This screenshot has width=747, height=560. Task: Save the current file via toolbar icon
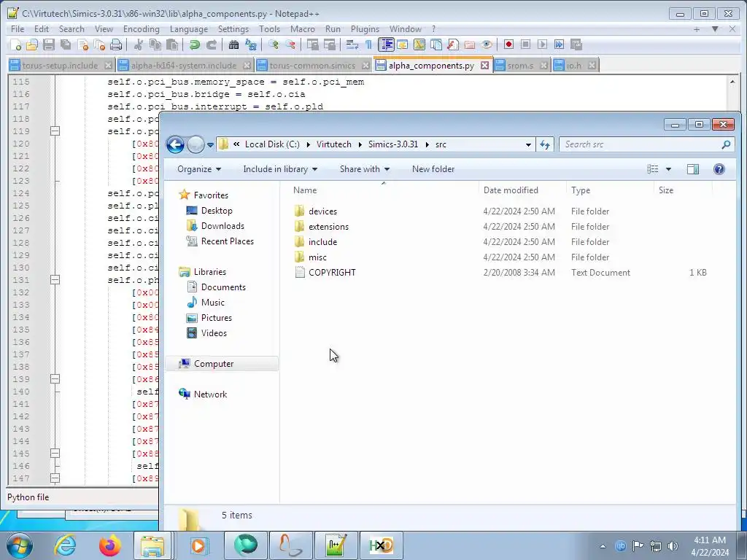pos(49,44)
